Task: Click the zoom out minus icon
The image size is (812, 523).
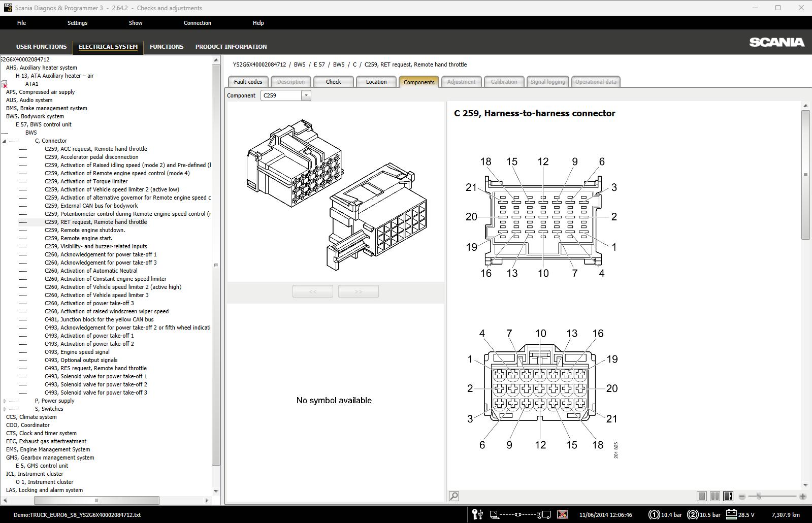Action: pyautogui.click(x=742, y=496)
